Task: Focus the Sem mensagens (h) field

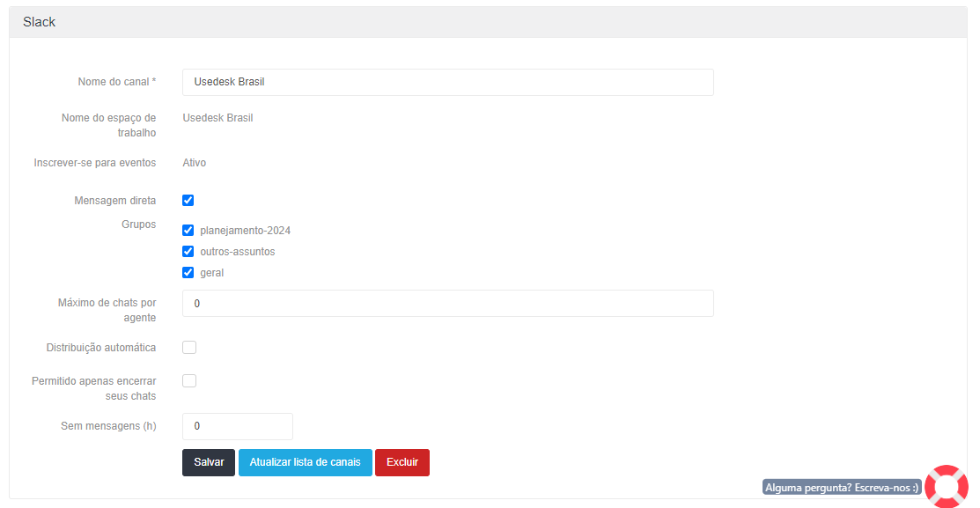Action: tap(238, 426)
